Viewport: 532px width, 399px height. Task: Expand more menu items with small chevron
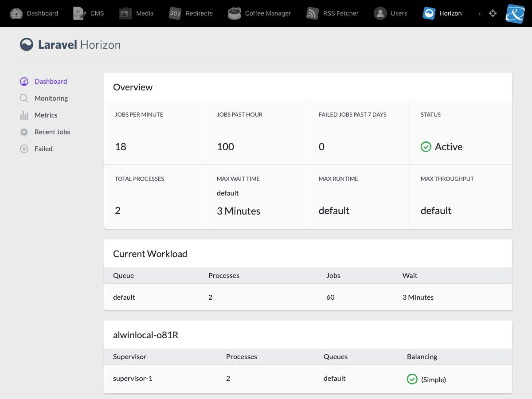click(x=480, y=14)
